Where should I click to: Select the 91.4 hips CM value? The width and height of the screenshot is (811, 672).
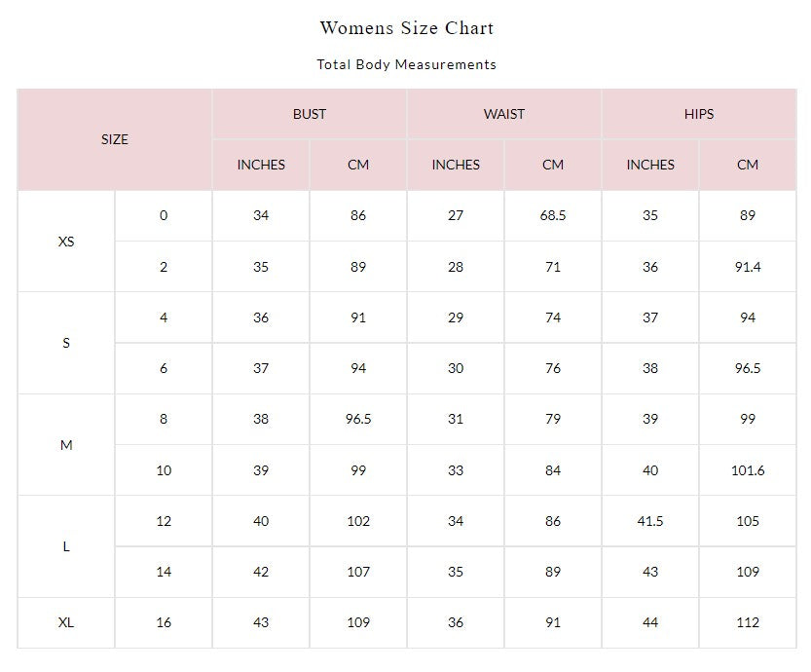coord(748,267)
